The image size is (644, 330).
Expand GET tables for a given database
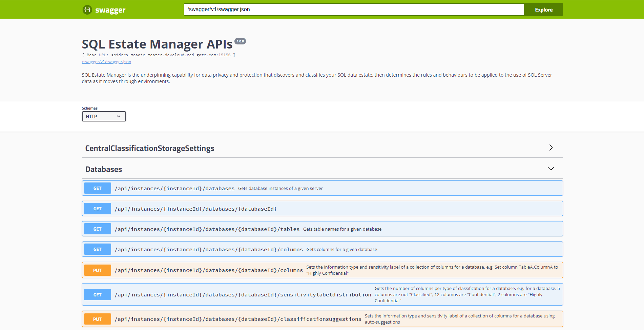tap(322, 229)
